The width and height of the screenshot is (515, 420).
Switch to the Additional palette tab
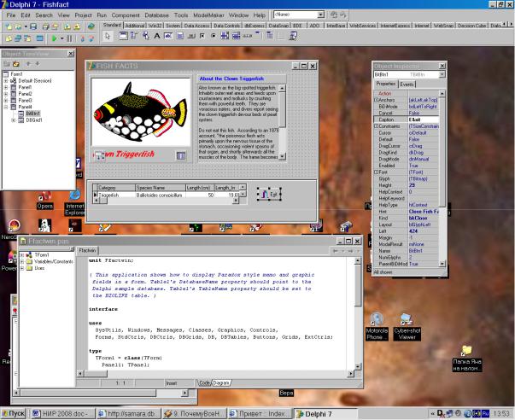pos(134,26)
